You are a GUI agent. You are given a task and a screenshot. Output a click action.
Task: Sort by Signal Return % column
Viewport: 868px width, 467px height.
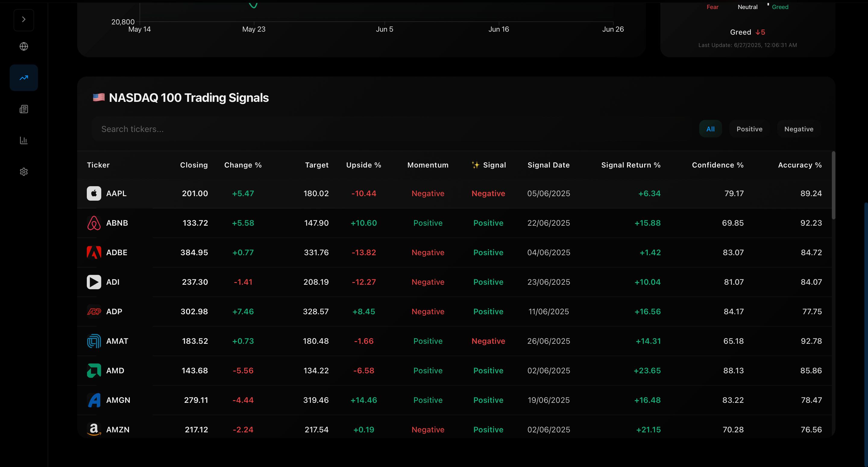click(x=631, y=165)
